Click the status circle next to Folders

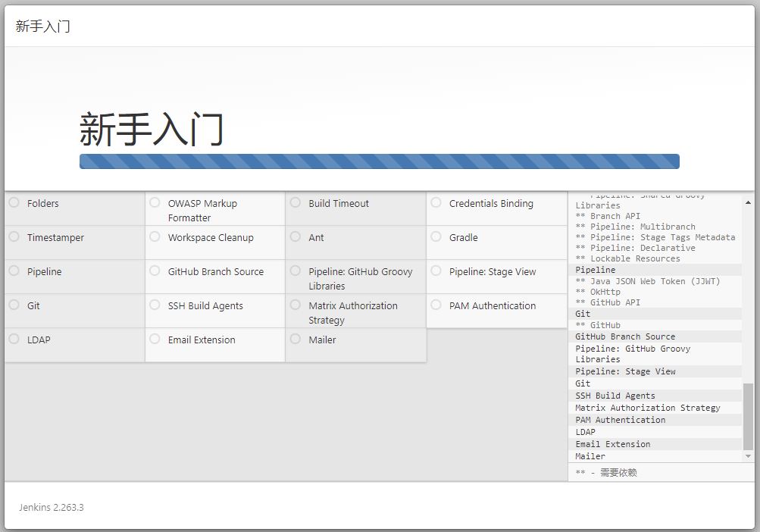(x=14, y=202)
